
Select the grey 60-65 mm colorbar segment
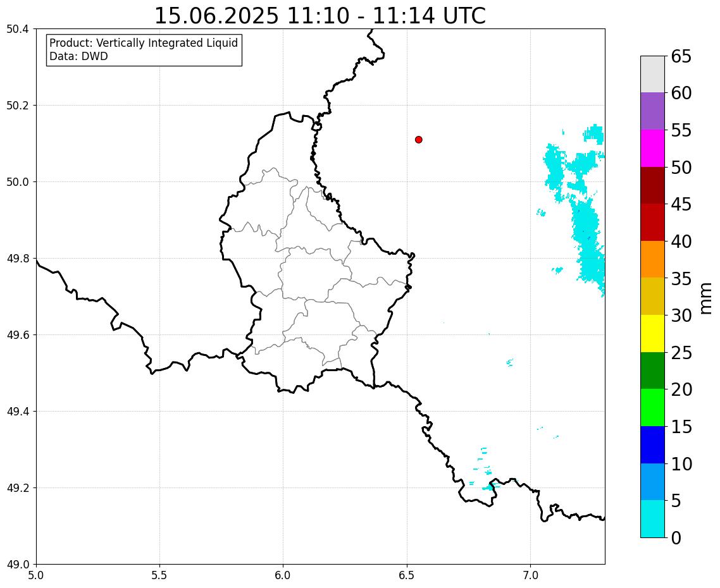coord(652,75)
